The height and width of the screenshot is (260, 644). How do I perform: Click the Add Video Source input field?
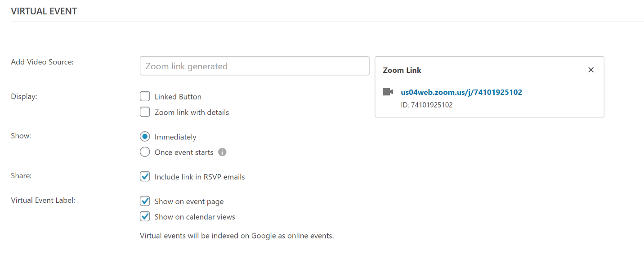254,66
